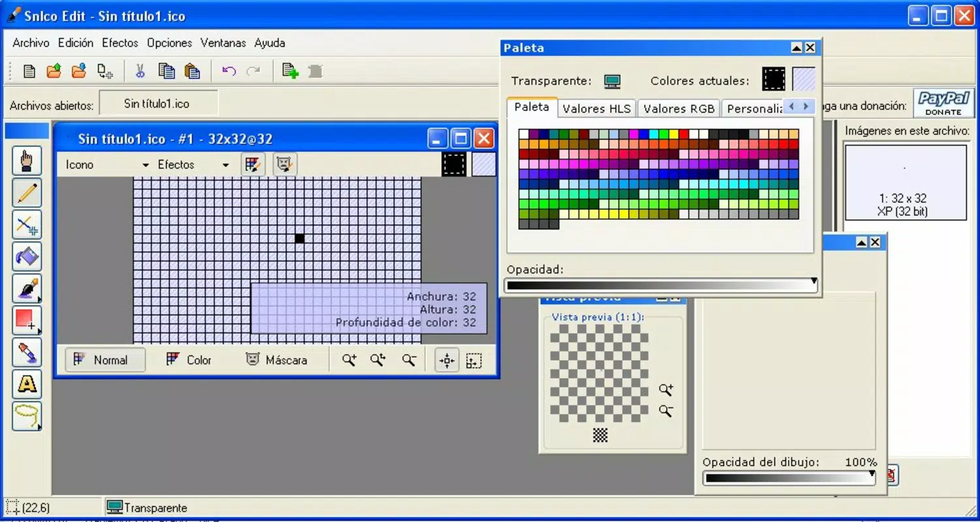Switch editing mode to Máscara
Image resolution: width=980 pixels, height=522 pixels.
pyautogui.click(x=276, y=360)
